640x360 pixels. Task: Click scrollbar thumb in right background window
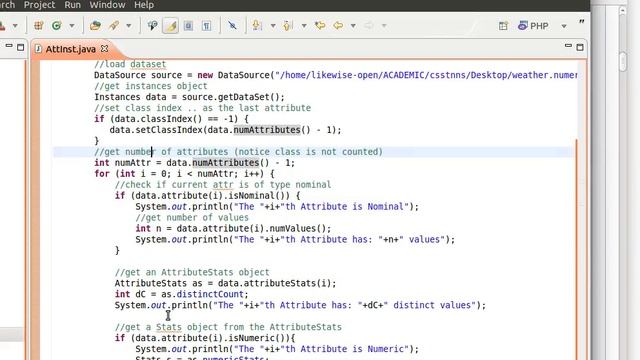(x=622, y=62)
